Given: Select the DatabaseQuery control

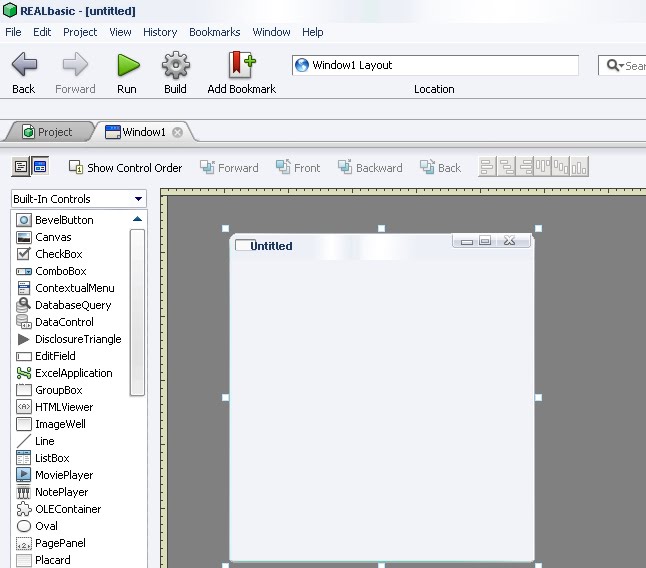Looking at the screenshot, I should pyautogui.click(x=64, y=305).
